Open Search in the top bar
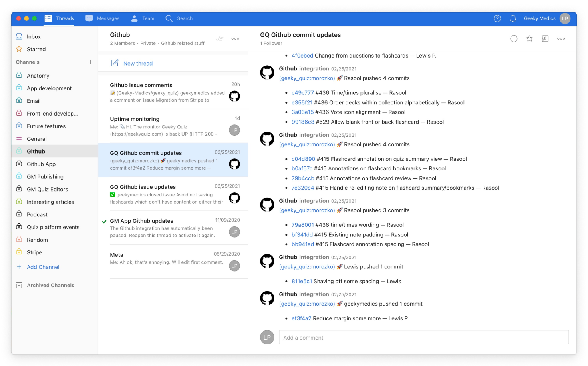 [179, 18]
